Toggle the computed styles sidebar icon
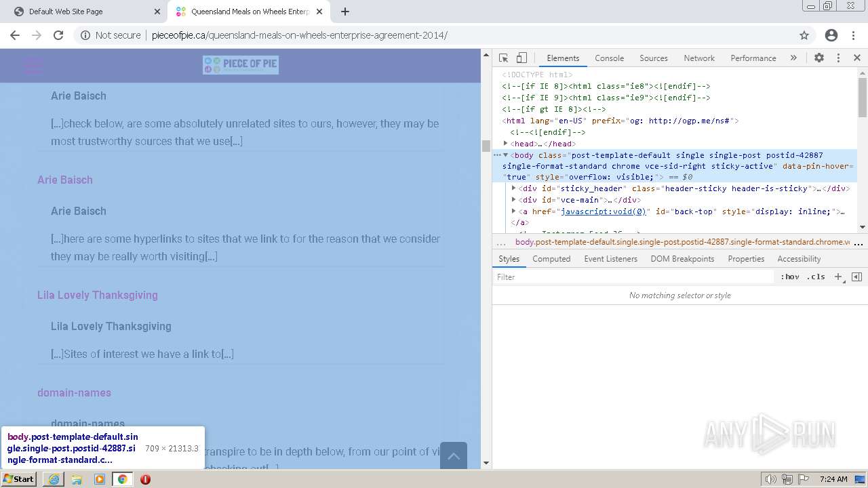This screenshot has height=488, width=868. tap(856, 277)
